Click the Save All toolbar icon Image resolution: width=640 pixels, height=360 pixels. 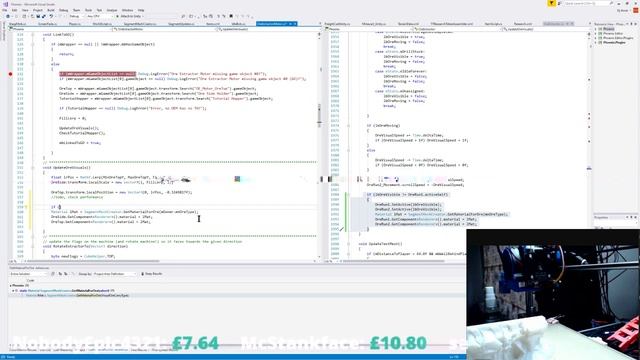[x=43, y=16]
